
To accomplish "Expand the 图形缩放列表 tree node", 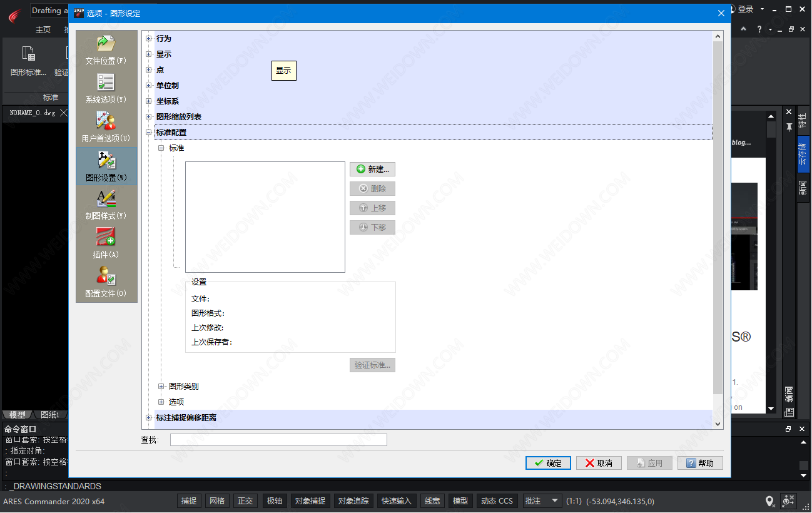I will [149, 117].
